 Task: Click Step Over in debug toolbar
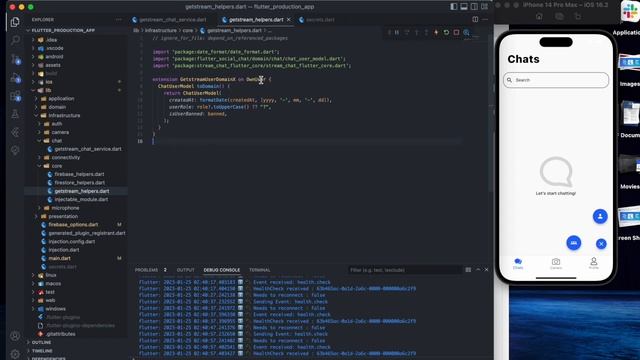point(407,32)
